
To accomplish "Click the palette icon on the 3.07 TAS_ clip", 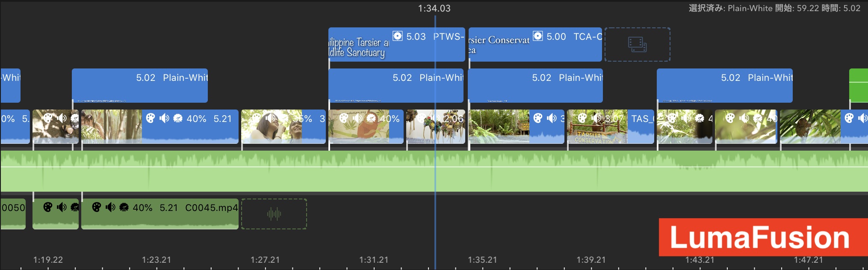I will click(x=582, y=118).
